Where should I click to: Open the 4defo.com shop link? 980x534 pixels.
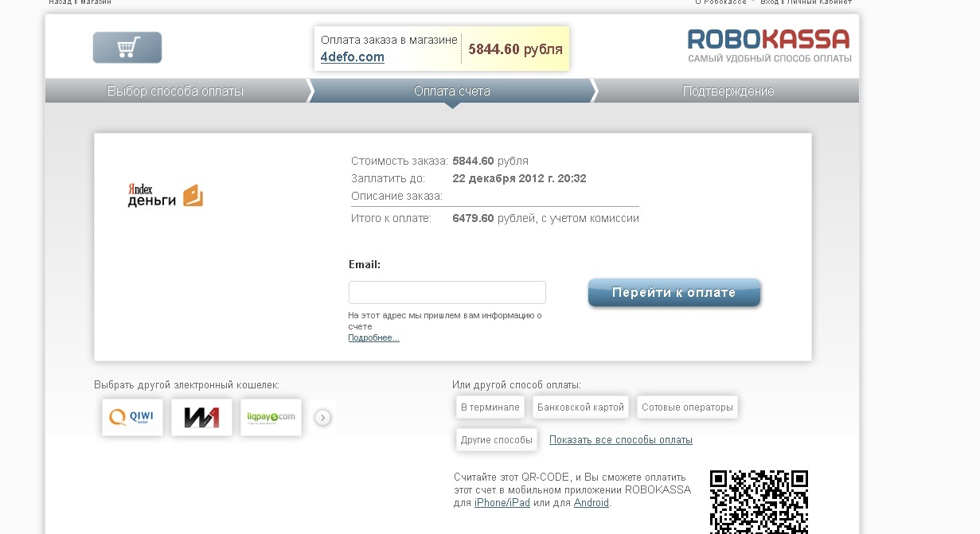[353, 57]
